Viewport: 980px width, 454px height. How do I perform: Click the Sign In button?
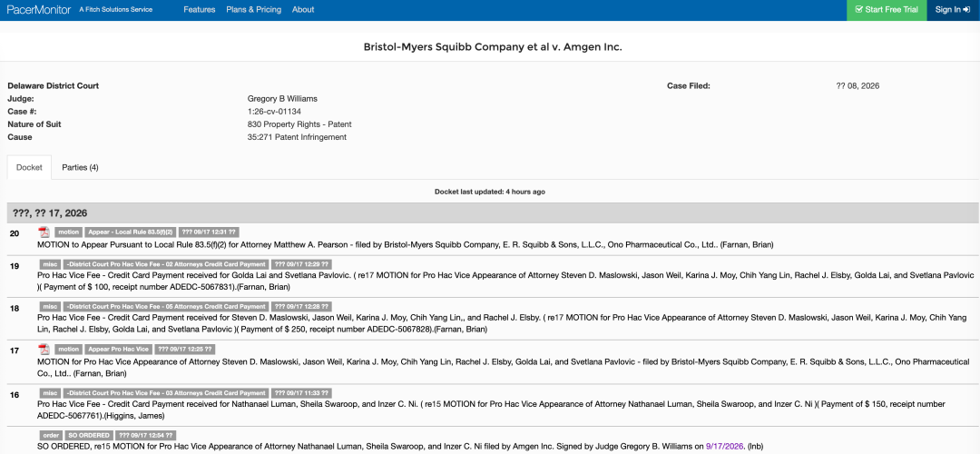click(x=953, y=10)
